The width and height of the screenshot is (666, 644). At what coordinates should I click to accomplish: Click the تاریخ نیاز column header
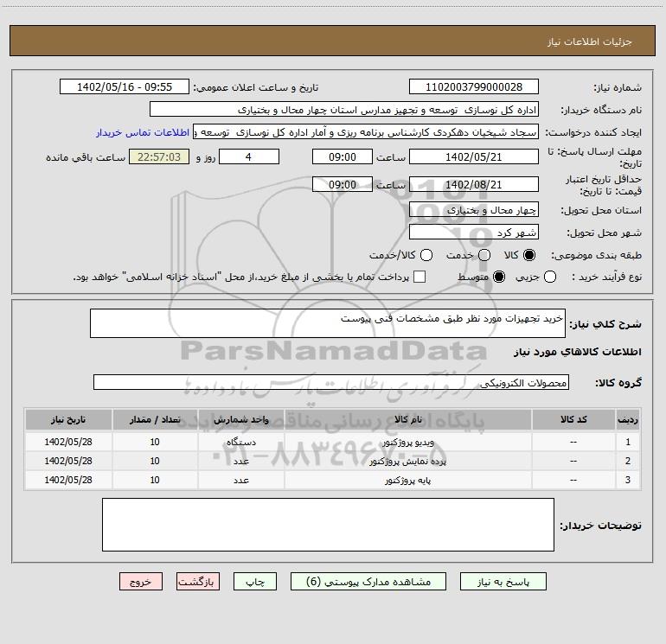pos(68,420)
